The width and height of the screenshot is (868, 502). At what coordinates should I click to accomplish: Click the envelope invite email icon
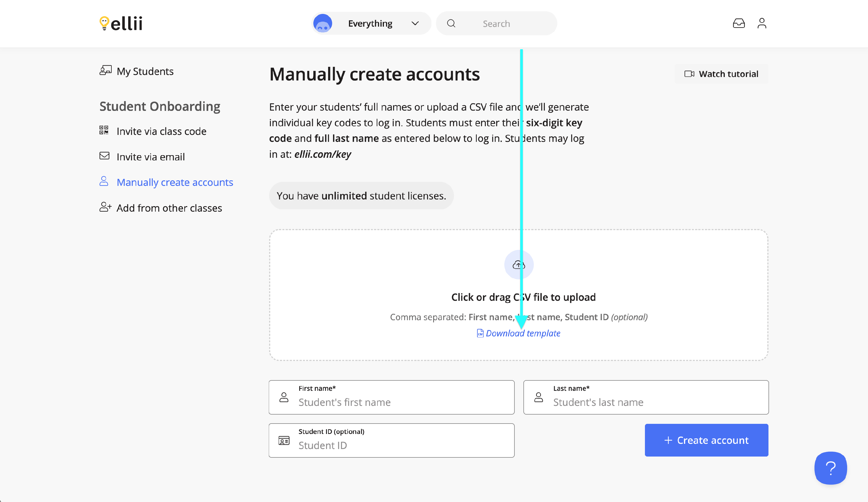click(x=104, y=156)
